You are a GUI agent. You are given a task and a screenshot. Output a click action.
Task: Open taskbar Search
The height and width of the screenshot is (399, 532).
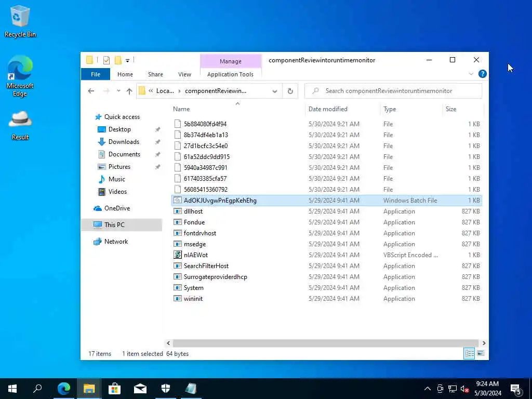point(37,389)
